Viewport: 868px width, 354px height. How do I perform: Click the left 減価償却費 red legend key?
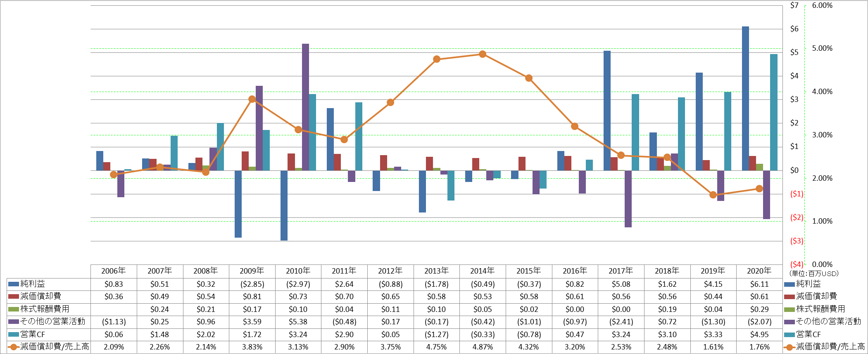[14, 296]
